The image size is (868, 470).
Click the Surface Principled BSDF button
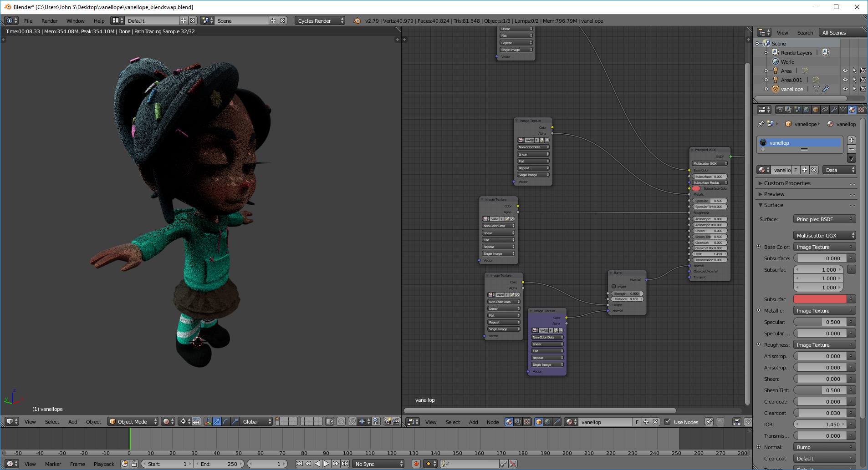[x=825, y=219]
